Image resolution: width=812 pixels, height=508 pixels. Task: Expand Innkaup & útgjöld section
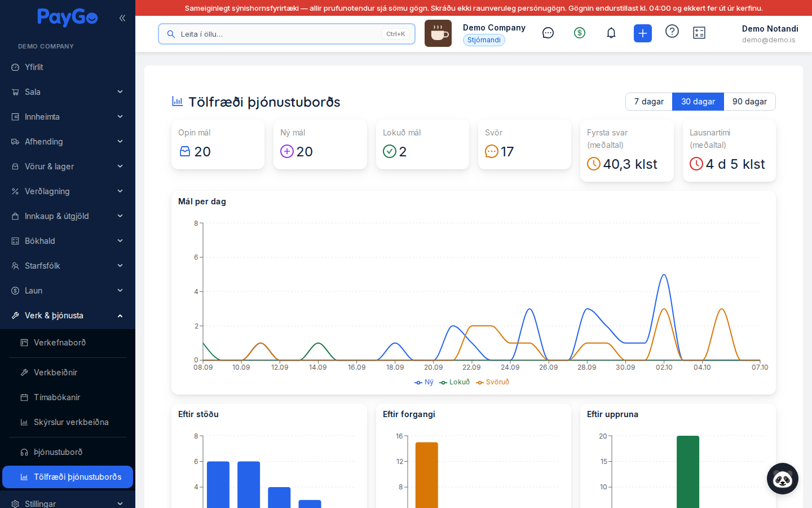point(68,216)
